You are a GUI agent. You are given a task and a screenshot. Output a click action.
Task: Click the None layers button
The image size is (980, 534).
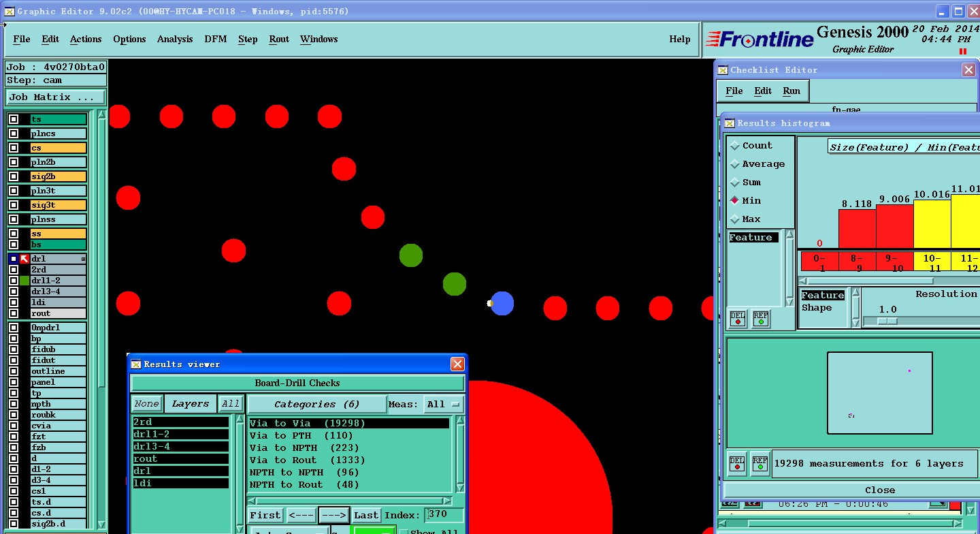click(146, 404)
